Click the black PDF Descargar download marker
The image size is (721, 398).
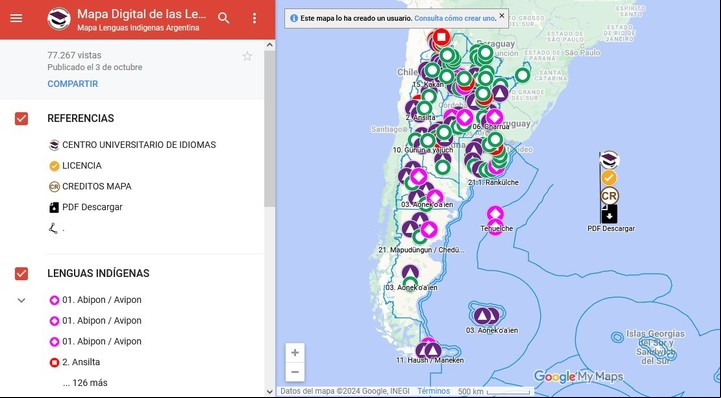609,215
